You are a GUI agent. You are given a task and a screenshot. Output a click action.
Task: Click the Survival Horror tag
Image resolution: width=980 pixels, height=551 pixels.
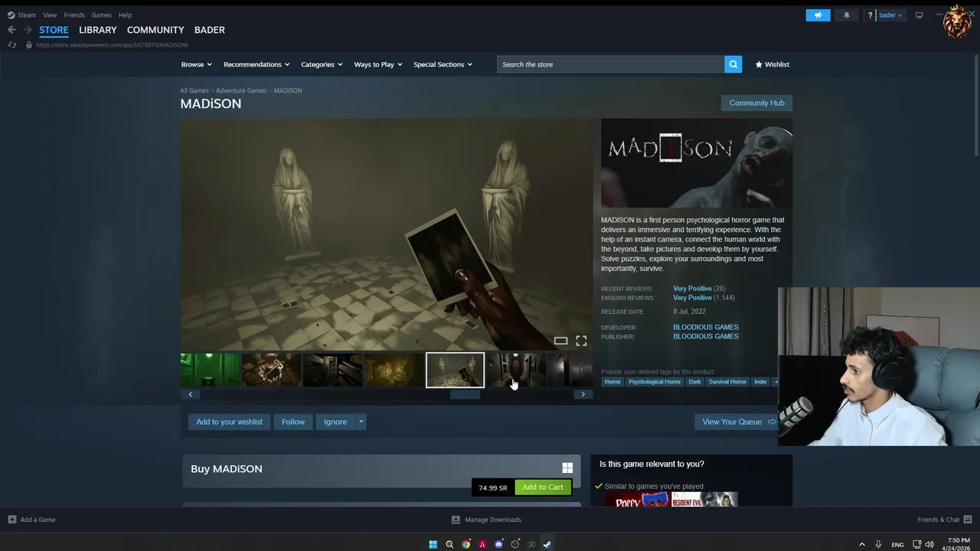(x=727, y=382)
